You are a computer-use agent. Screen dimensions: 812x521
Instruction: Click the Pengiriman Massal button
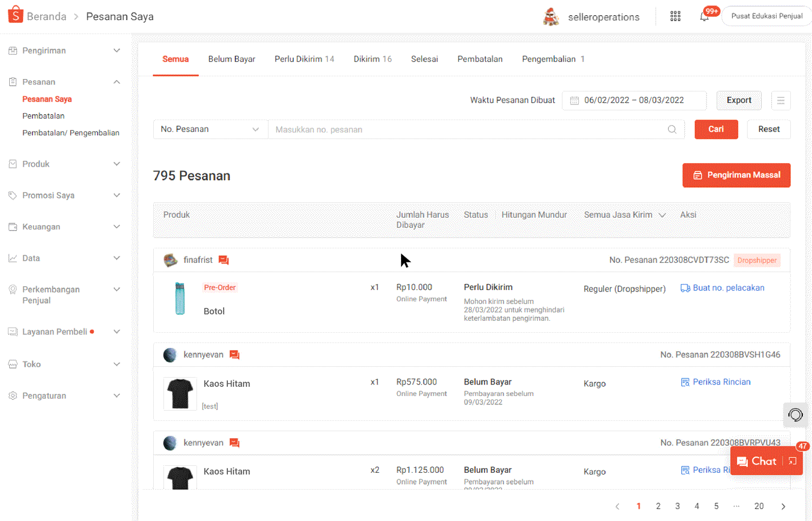pyautogui.click(x=736, y=175)
